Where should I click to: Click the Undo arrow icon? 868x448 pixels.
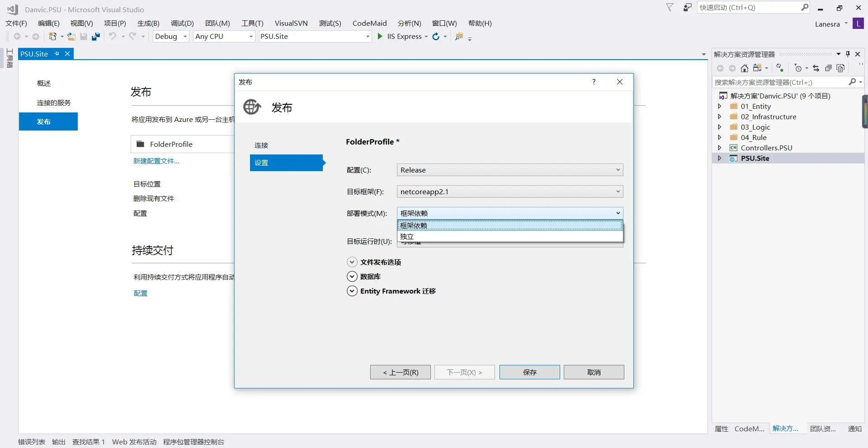(113, 36)
